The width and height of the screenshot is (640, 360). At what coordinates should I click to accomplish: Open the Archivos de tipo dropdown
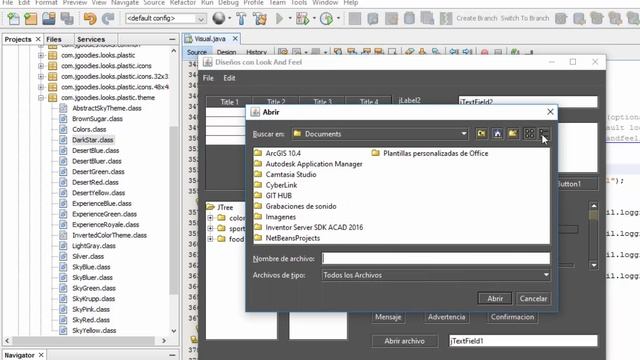pos(546,275)
